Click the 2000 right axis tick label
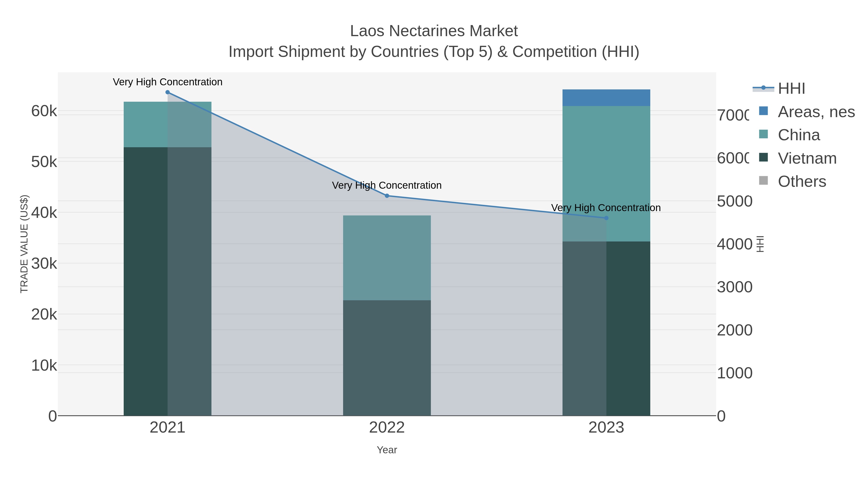Screen dimensions: 868x488 click(x=735, y=330)
